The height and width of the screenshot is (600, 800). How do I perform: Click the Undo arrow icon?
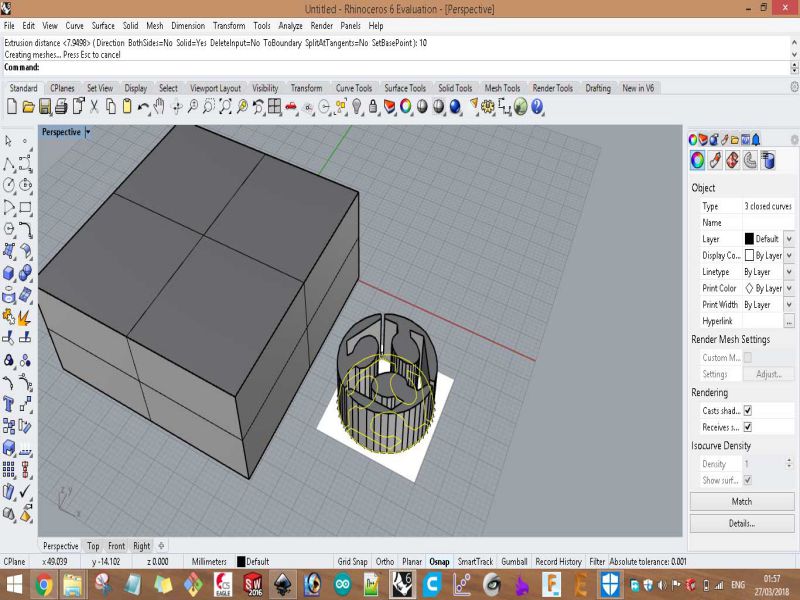143,106
